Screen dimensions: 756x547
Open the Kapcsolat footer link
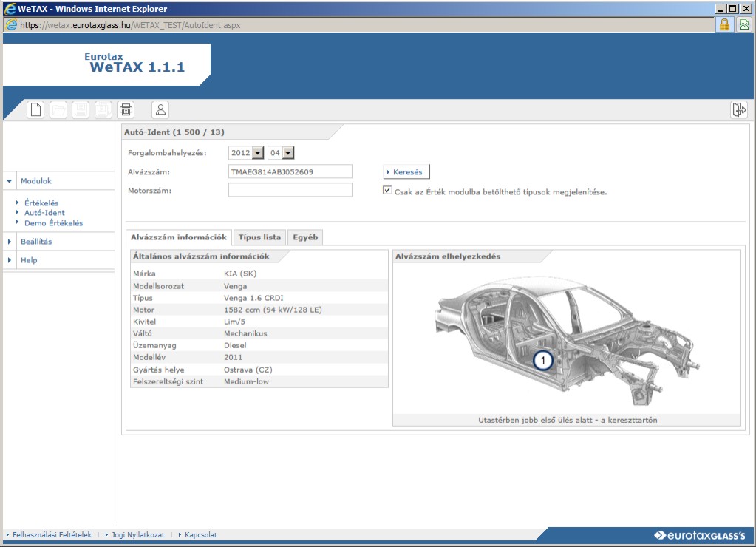[200, 535]
